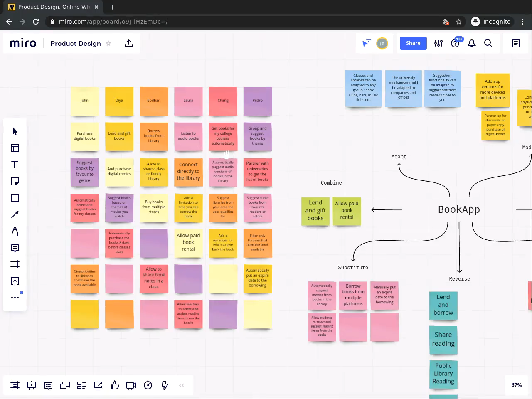Select the connection line arrow tool
Screen dimensions: 532x399
pyautogui.click(x=15, y=214)
